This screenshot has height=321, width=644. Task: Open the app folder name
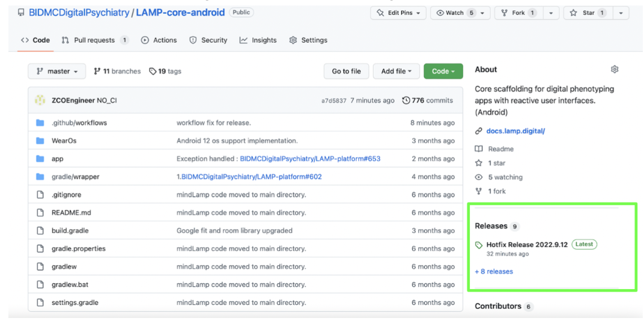[58, 159]
